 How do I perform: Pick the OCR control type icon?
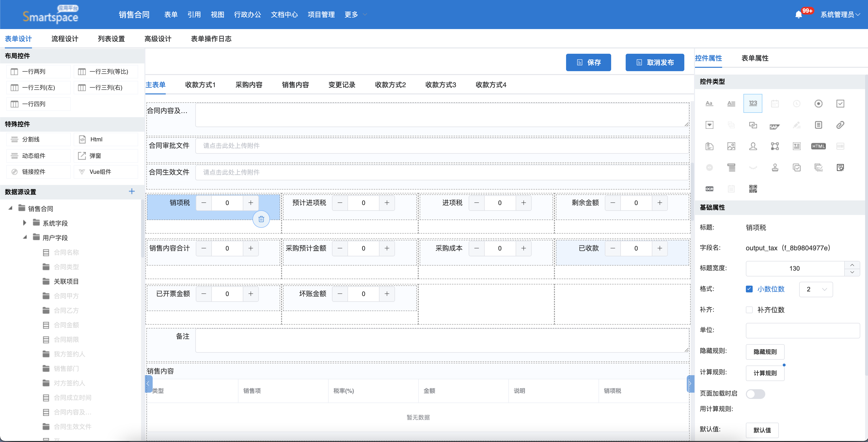[x=709, y=189]
